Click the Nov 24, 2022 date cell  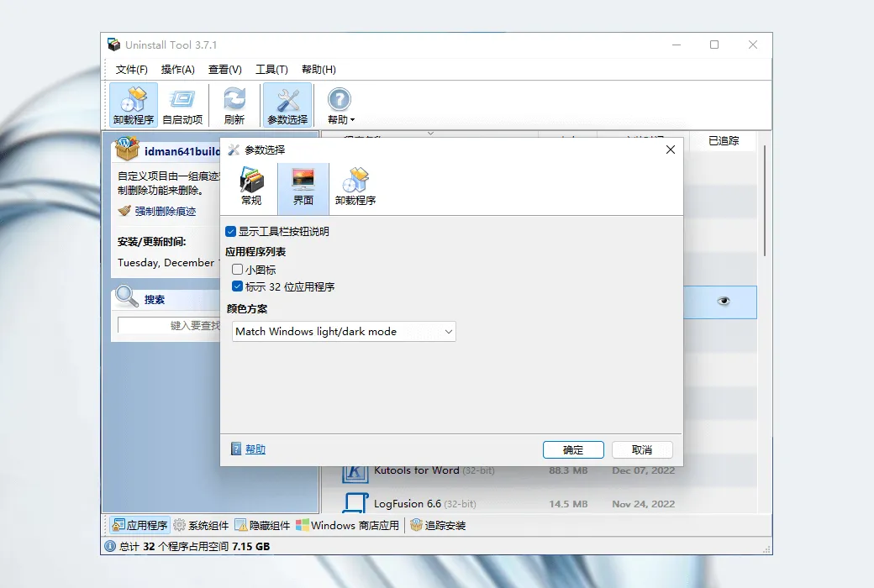pos(643,504)
